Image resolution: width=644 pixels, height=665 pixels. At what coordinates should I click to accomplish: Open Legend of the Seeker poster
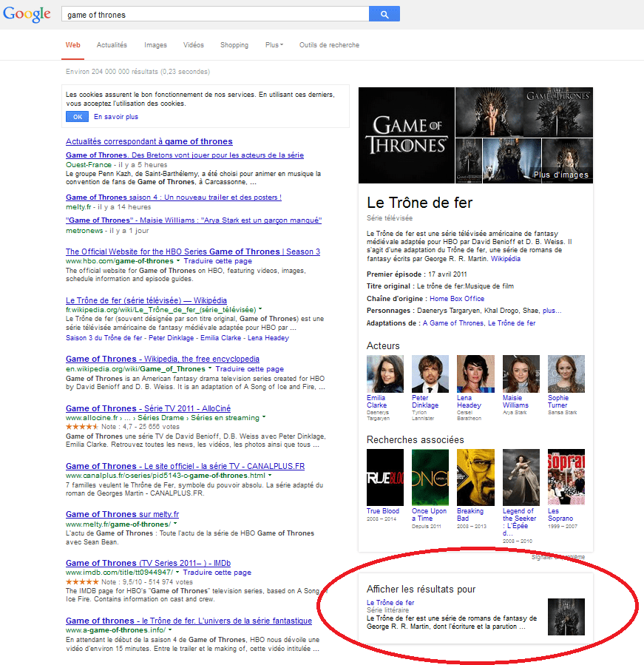(x=521, y=477)
